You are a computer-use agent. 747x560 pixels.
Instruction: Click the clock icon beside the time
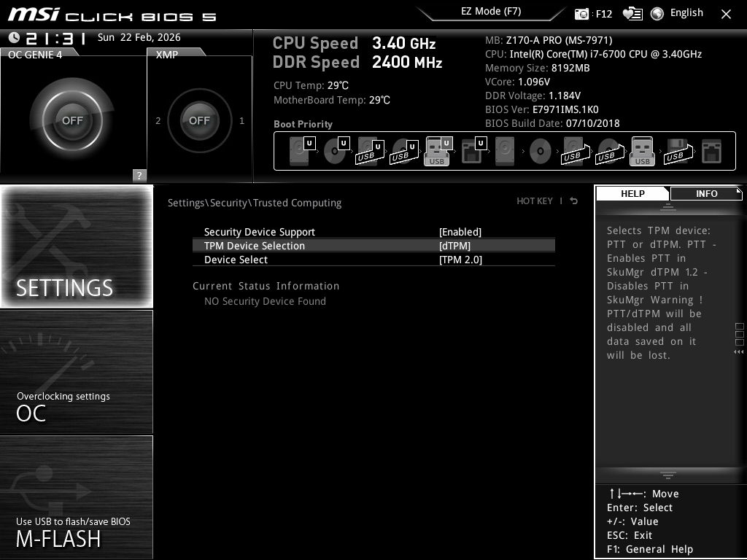(14, 37)
